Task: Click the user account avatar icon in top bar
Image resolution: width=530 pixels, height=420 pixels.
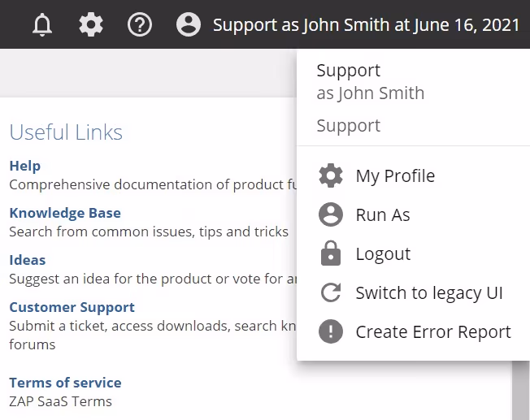Action: coord(189,25)
